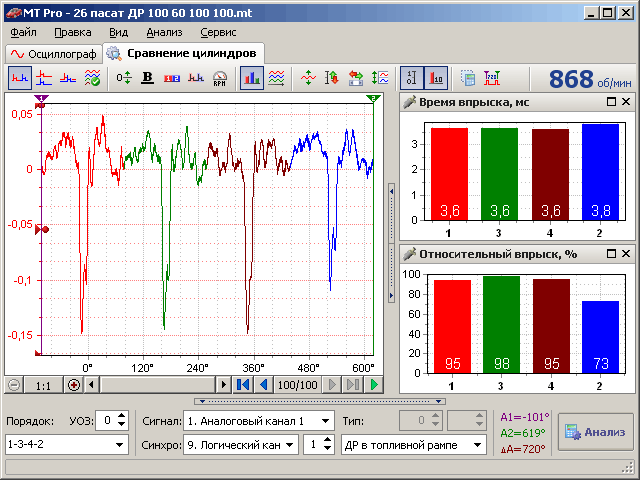Select the stacked red and blue waveforms icon
The height and width of the screenshot is (480, 640).
pos(44,78)
